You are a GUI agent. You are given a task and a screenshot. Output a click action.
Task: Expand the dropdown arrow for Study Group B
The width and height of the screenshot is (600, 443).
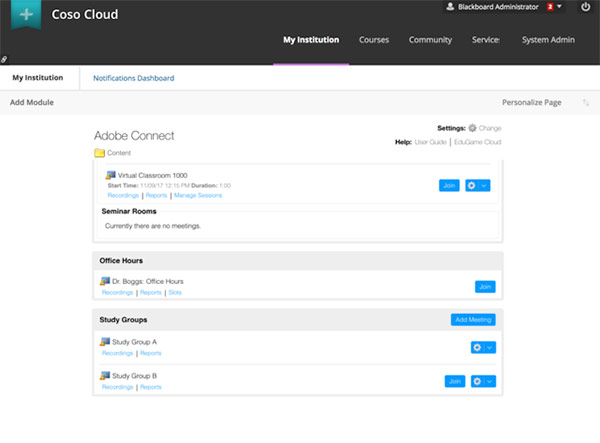(489, 381)
